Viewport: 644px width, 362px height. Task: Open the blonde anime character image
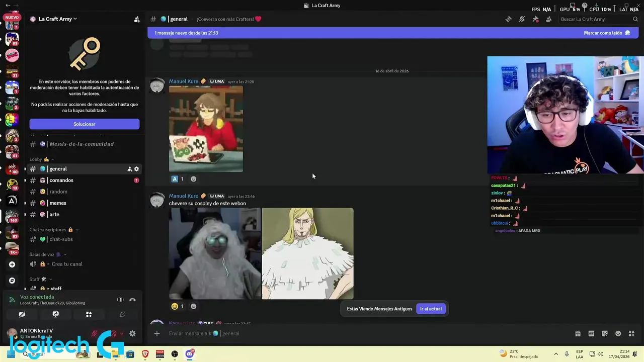pyautogui.click(x=307, y=253)
